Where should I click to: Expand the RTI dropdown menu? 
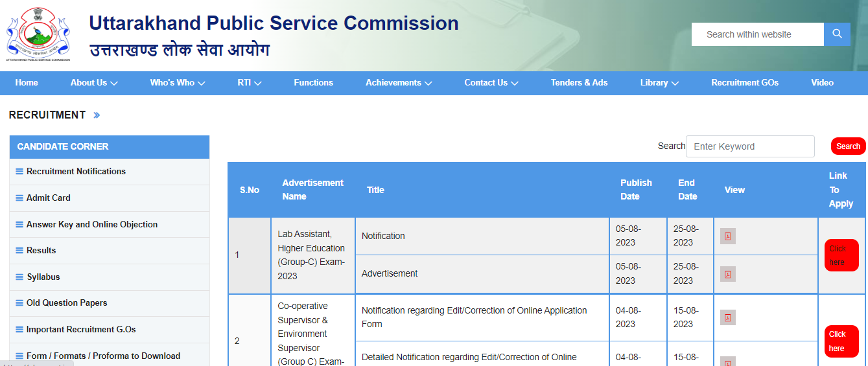pyautogui.click(x=250, y=83)
